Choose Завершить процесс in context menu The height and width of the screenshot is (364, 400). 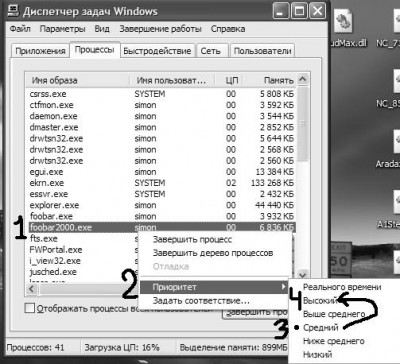coord(192,239)
